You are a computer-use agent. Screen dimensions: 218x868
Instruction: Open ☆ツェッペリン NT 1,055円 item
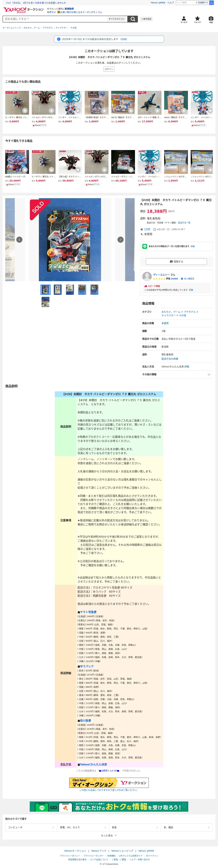click(x=176, y=166)
